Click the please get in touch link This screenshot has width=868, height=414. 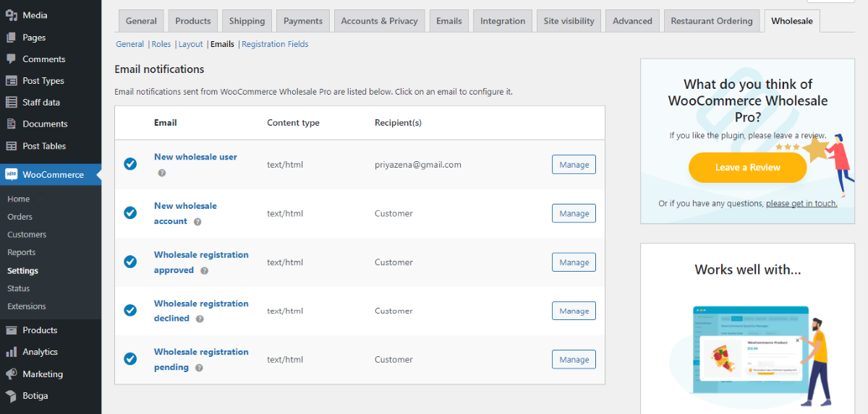[801, 204]
